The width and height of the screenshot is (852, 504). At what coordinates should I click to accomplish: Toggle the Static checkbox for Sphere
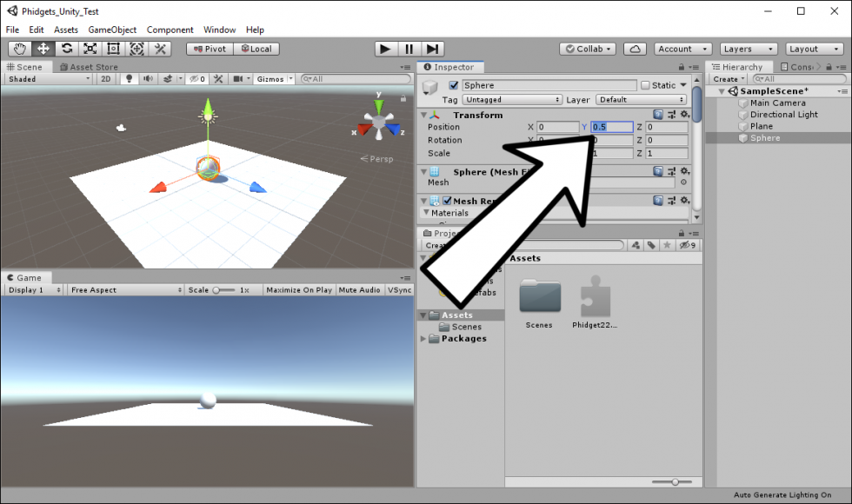645,85
